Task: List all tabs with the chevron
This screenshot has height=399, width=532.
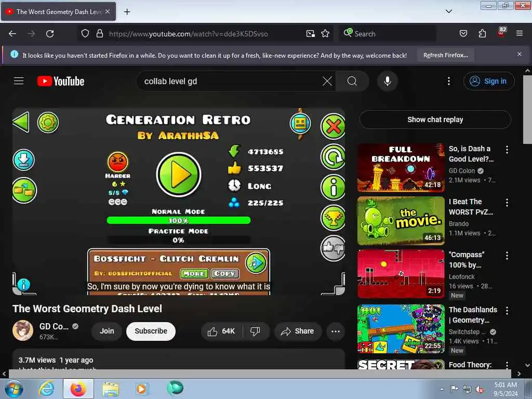Action: tap(448, 11)
